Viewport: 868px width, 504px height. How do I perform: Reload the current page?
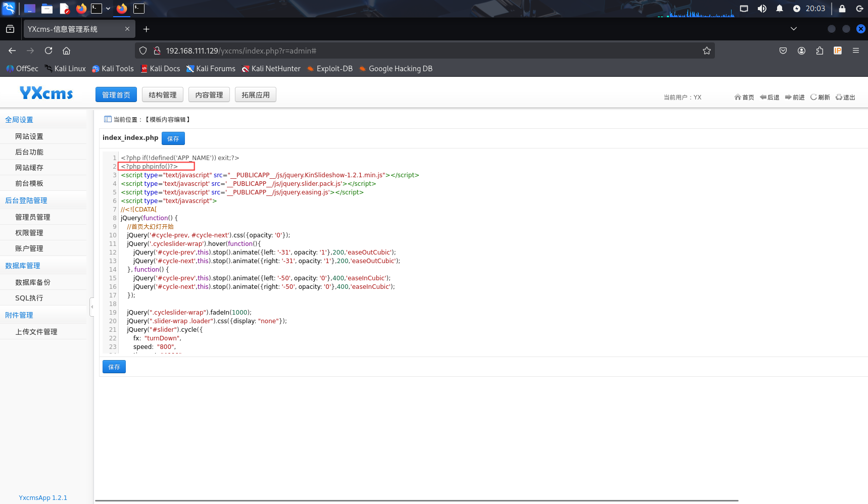[x=49, y=51]
